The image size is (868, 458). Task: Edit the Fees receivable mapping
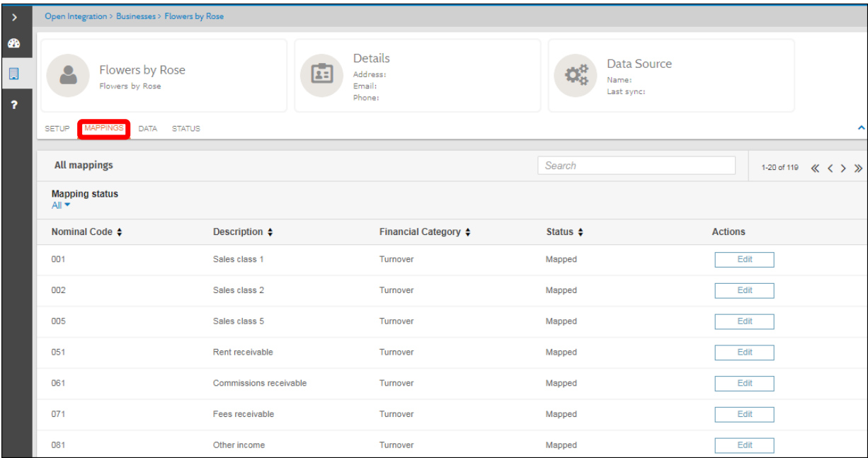744,415
